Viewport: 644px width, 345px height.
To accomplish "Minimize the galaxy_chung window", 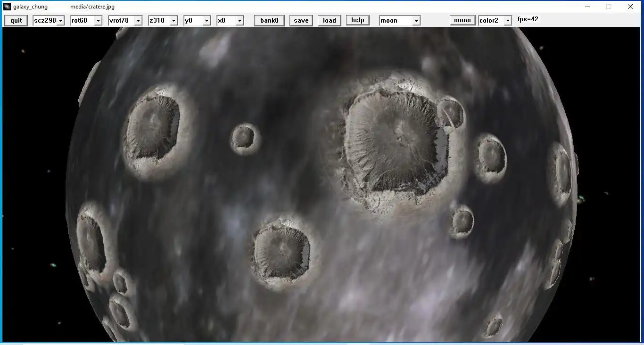I will point(587,7).
